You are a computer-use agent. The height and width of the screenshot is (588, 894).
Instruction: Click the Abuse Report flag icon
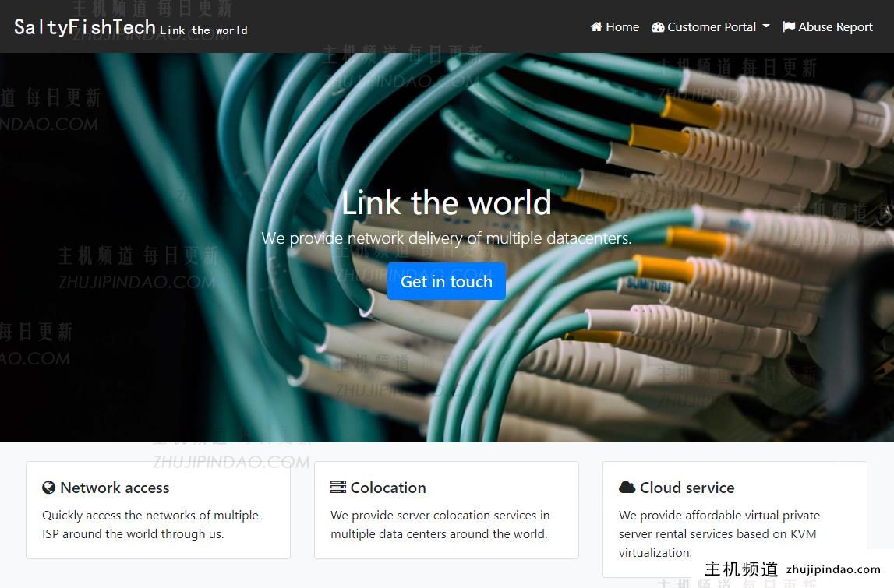tap(789, 26)
